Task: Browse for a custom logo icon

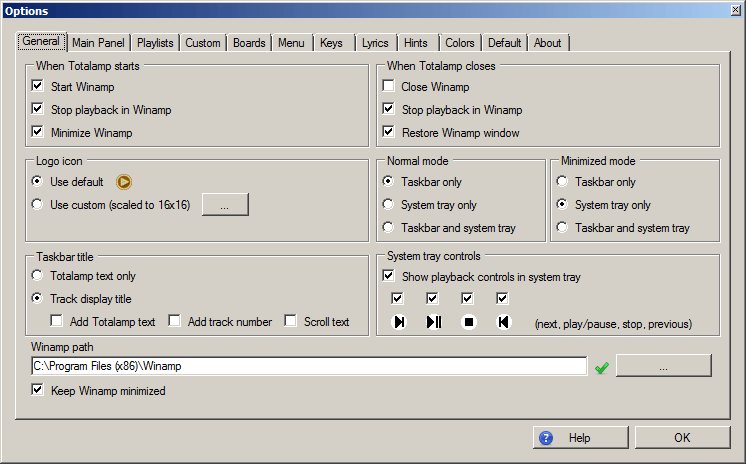Action: [225, 205]
